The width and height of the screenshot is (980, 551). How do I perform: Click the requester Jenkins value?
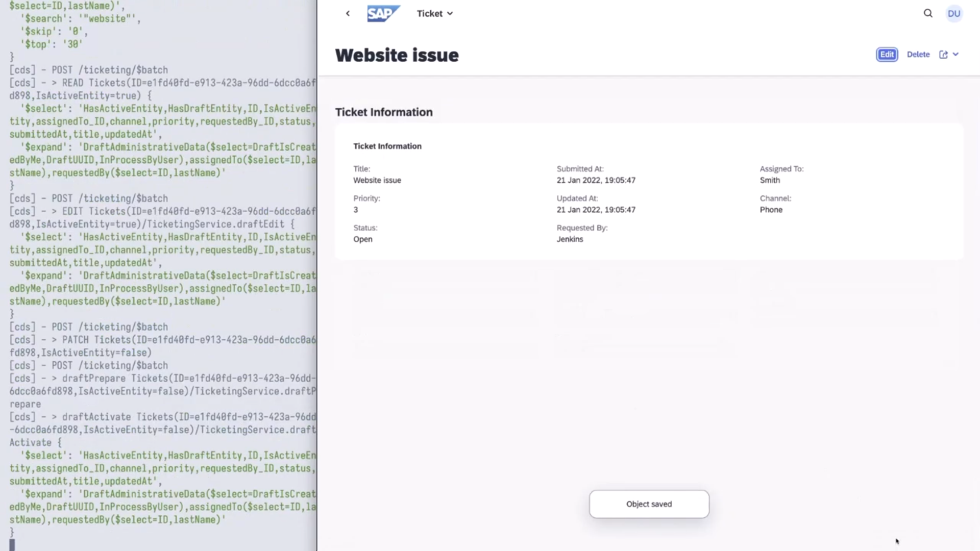click(x=570, y=239)
